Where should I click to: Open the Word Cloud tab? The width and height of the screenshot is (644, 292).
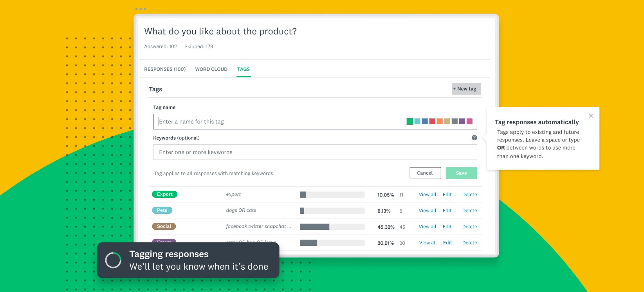pyautogui.click(x=211, y=69)
